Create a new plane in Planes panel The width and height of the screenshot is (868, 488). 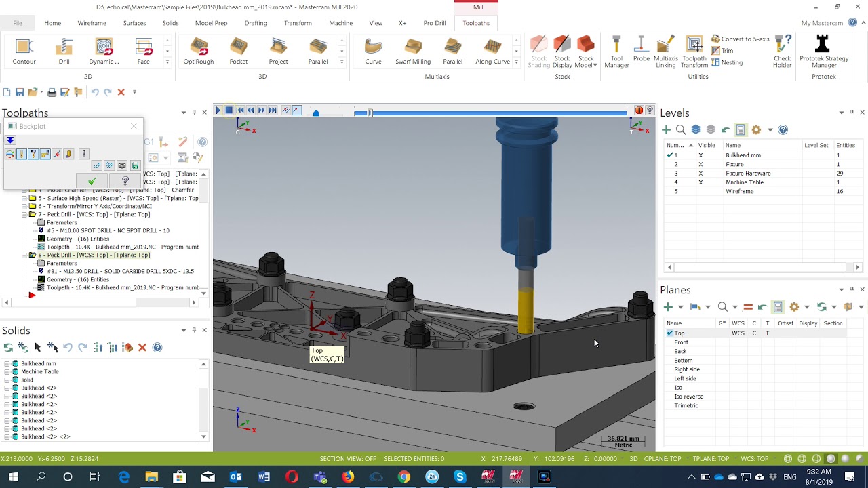(x=668, y=307)
